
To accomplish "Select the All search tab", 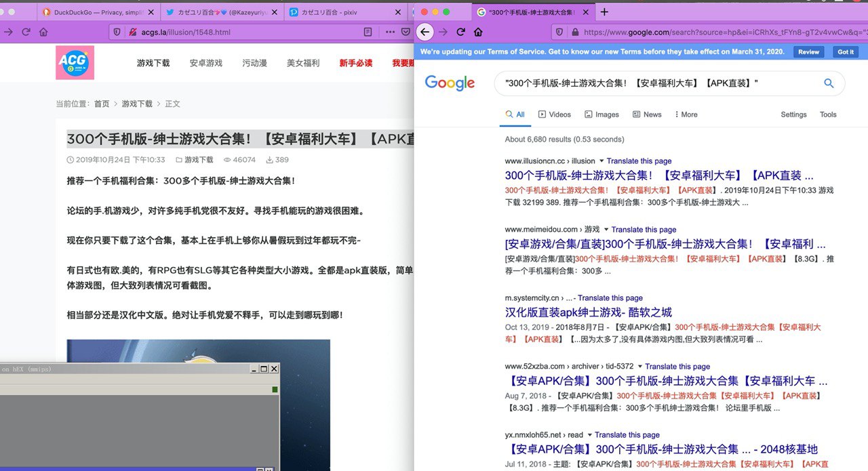I will coord(515,115).
